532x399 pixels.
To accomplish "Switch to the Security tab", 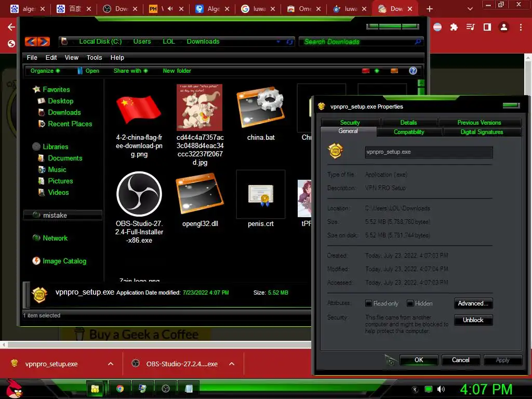I will [x=350, y=122].
